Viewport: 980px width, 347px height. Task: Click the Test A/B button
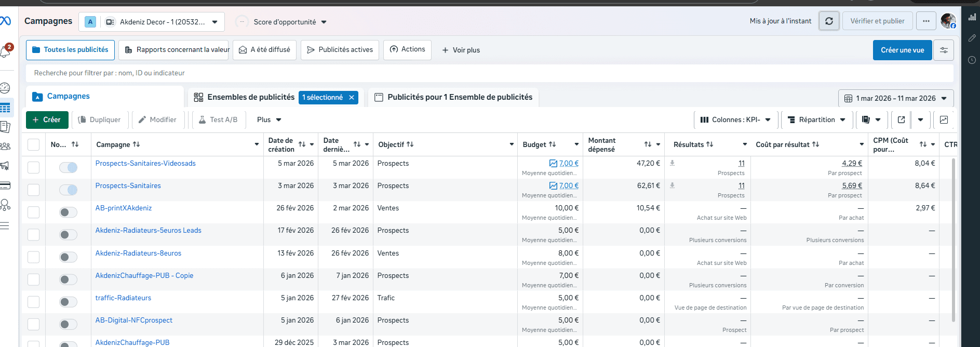click(218, 120)
